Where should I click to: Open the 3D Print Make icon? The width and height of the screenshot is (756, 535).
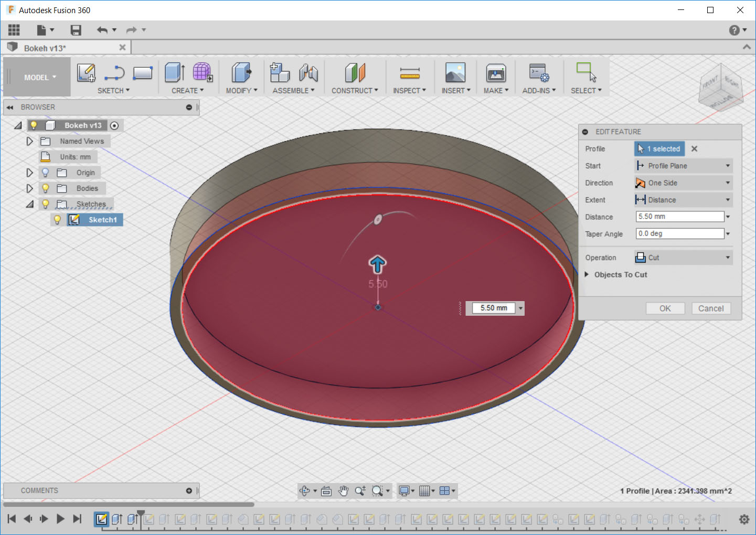pos(496,73)
